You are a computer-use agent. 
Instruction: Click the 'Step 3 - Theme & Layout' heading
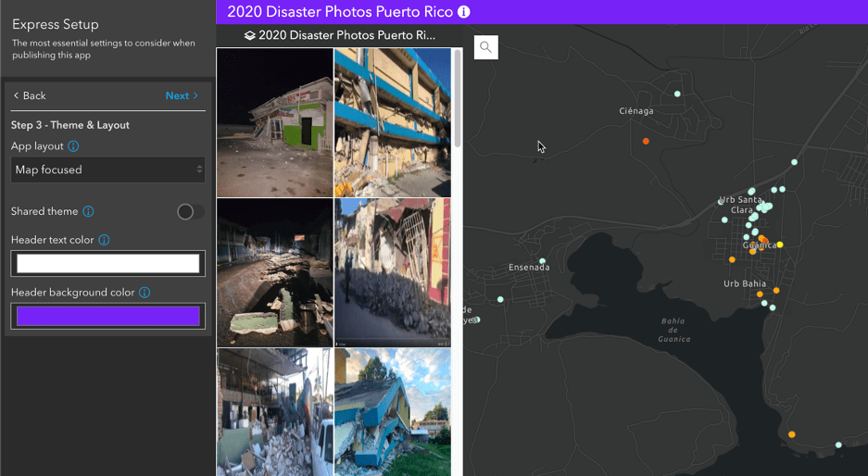70,125
